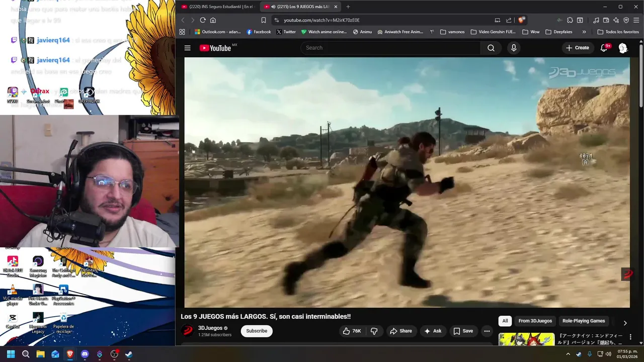This screenshot has width=644, height=362.
Task: Show more filter chips with right chevron
Action: click(x=625, y=323)
